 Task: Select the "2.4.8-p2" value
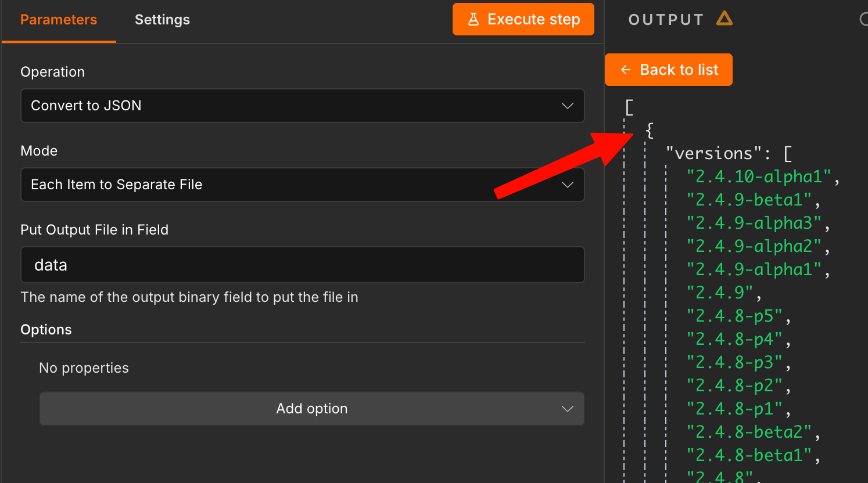pos(734,385)
